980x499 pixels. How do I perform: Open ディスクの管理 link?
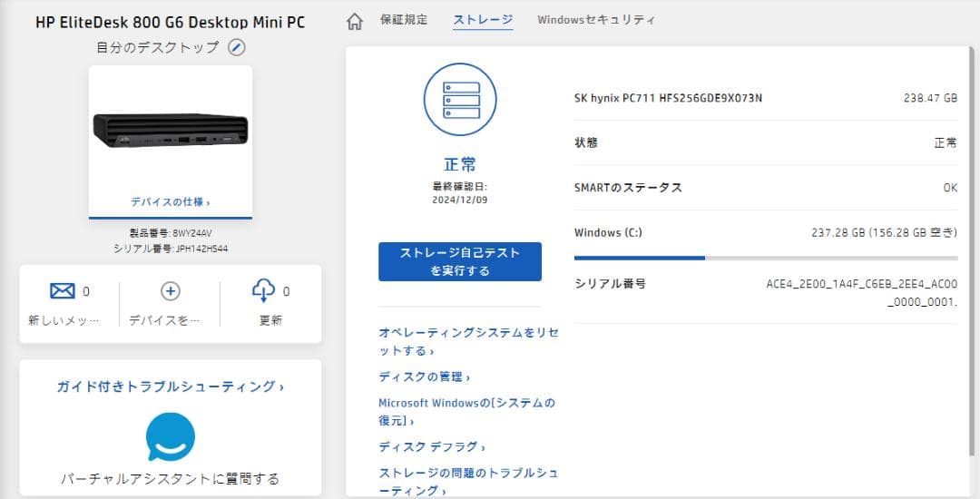[424, 377]
